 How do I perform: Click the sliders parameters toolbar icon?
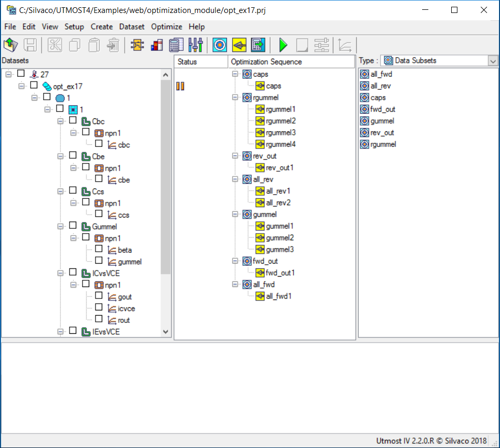pos(195,45)
